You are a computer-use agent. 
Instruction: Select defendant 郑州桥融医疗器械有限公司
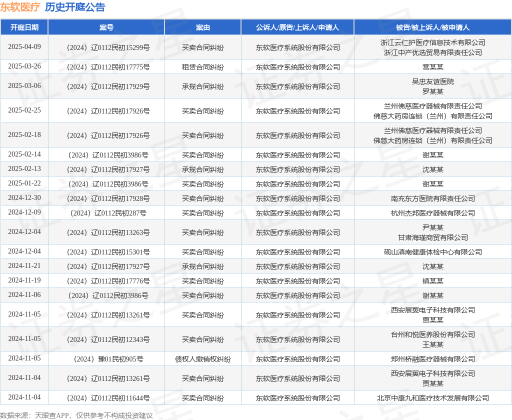coord(432,359)
